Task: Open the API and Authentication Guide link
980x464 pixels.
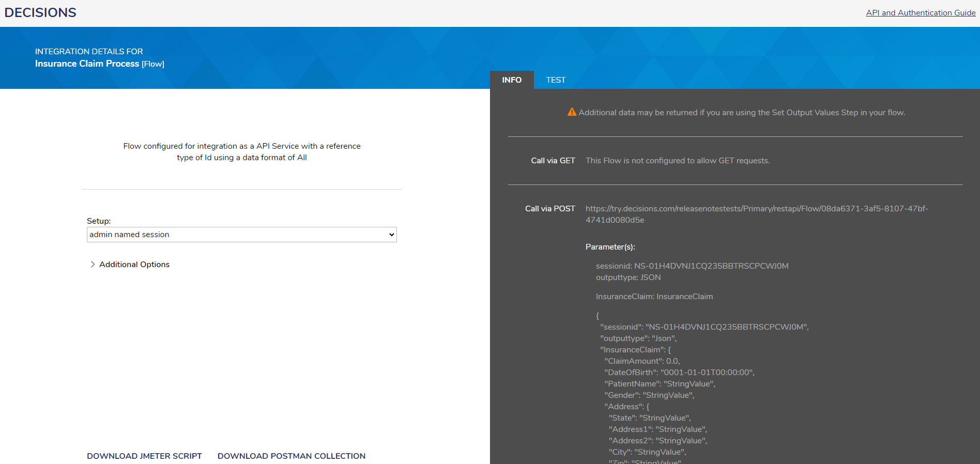Action: (921, 13)
